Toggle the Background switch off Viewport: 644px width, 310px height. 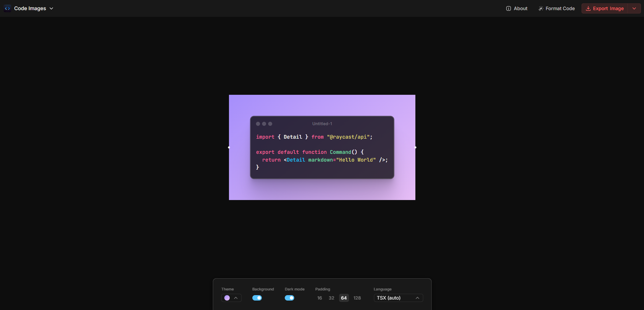point(257,298)
